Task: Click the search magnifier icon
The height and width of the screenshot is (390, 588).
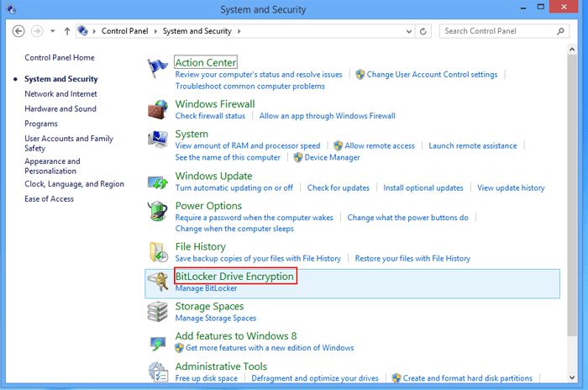Action: click(x=560, y=31)
